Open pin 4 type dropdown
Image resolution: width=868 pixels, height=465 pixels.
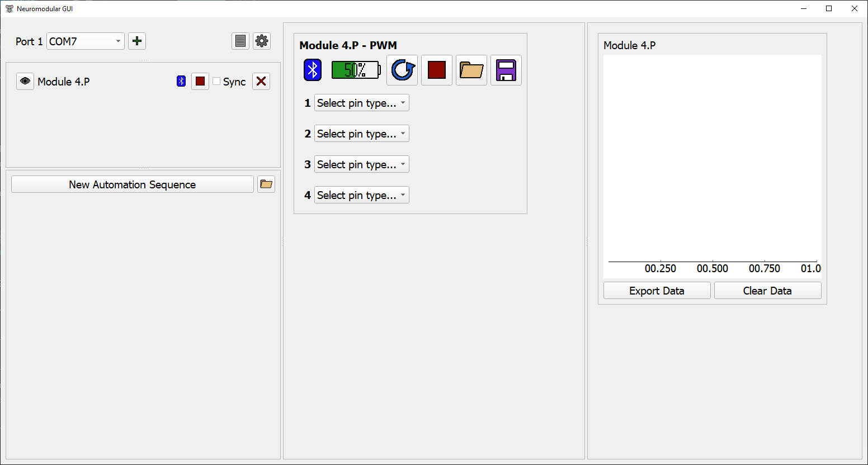(362, 195)
